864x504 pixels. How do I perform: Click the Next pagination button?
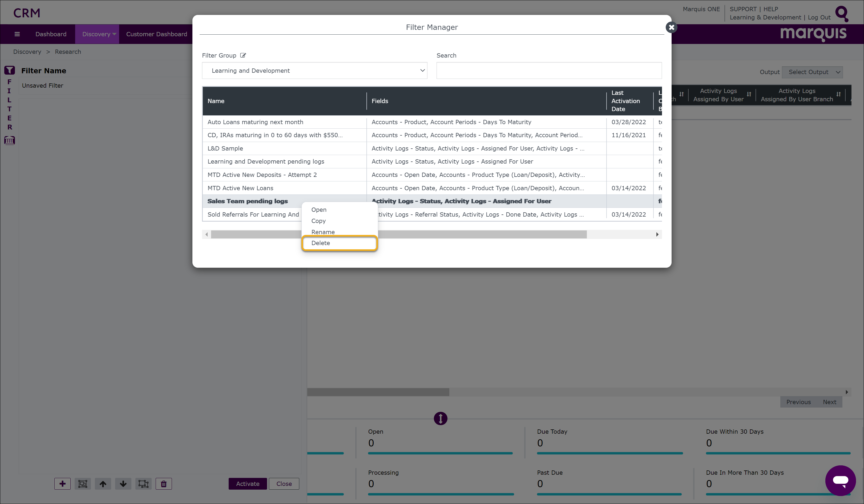pos(829,402)
